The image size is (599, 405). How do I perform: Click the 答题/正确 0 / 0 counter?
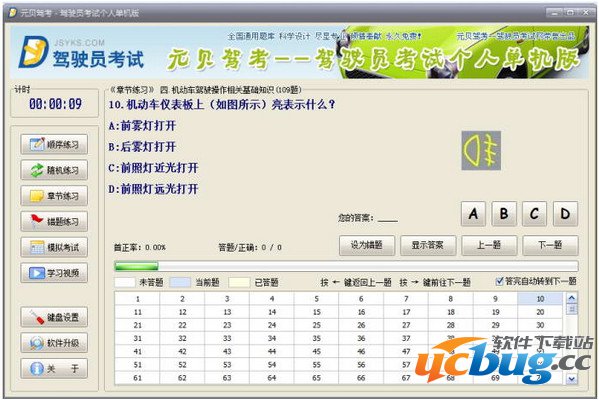[x=250, y=248]
